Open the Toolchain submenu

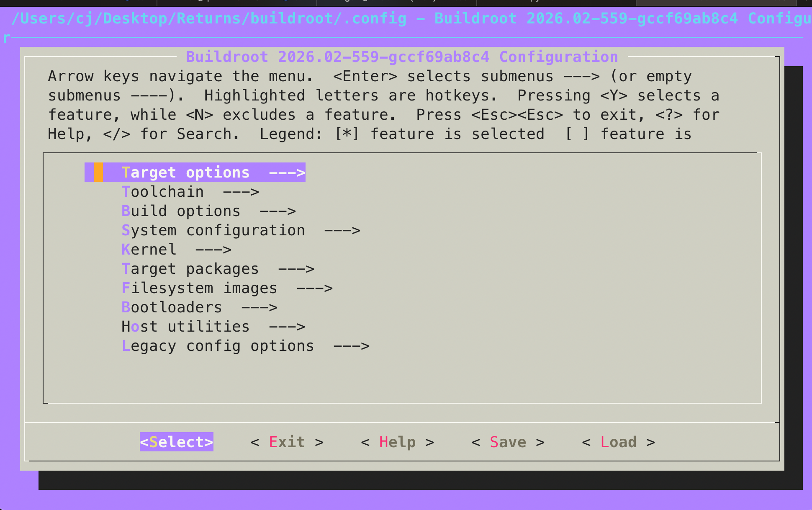(x=190, y=192)
